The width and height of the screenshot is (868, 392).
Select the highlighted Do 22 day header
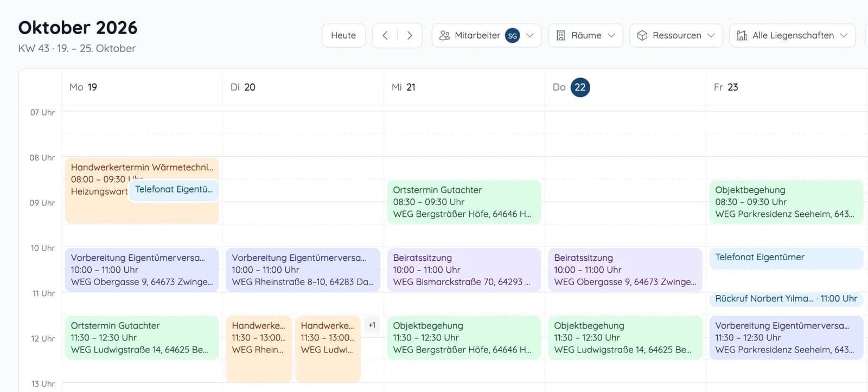point(572,87)
